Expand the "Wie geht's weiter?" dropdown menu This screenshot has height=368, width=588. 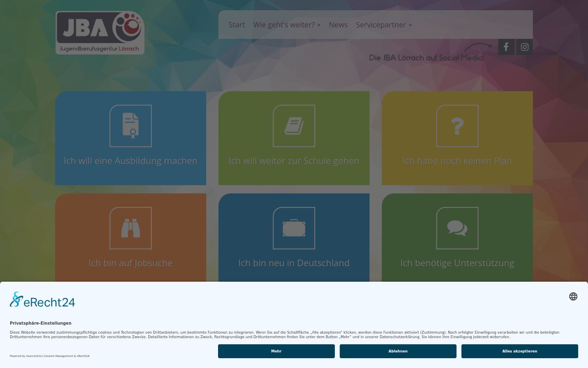(x=287, y=25)
